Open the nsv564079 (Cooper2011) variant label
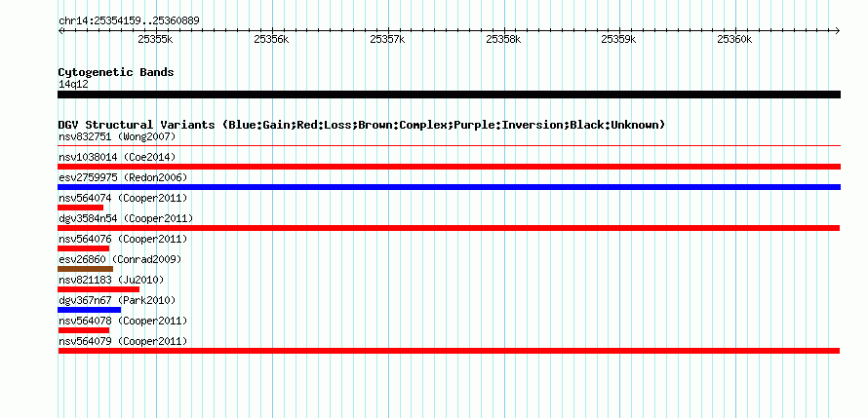868x418 pixels. point(123,341)
